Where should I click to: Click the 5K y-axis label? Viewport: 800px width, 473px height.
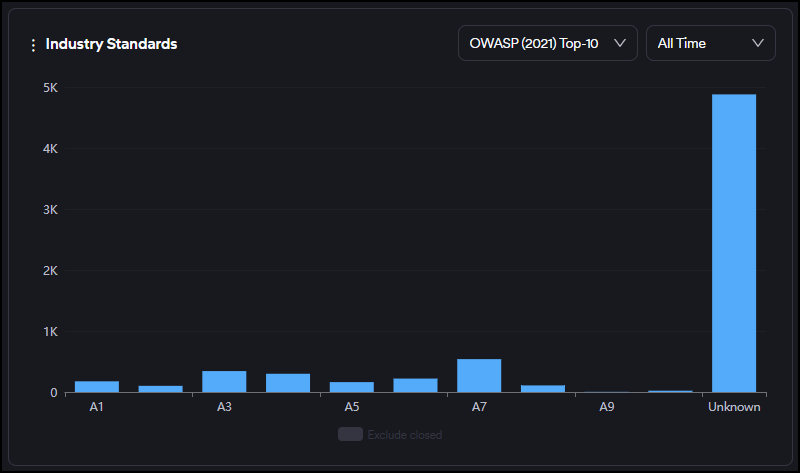49,88
